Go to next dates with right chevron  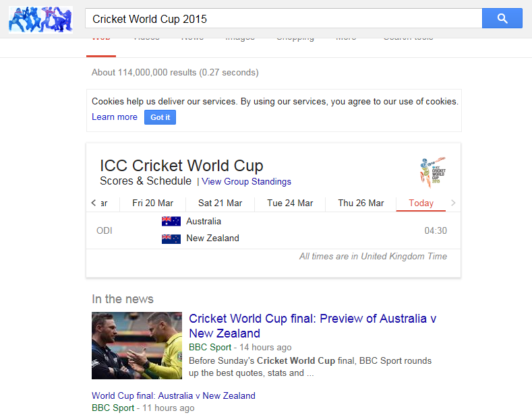point(453,203)
